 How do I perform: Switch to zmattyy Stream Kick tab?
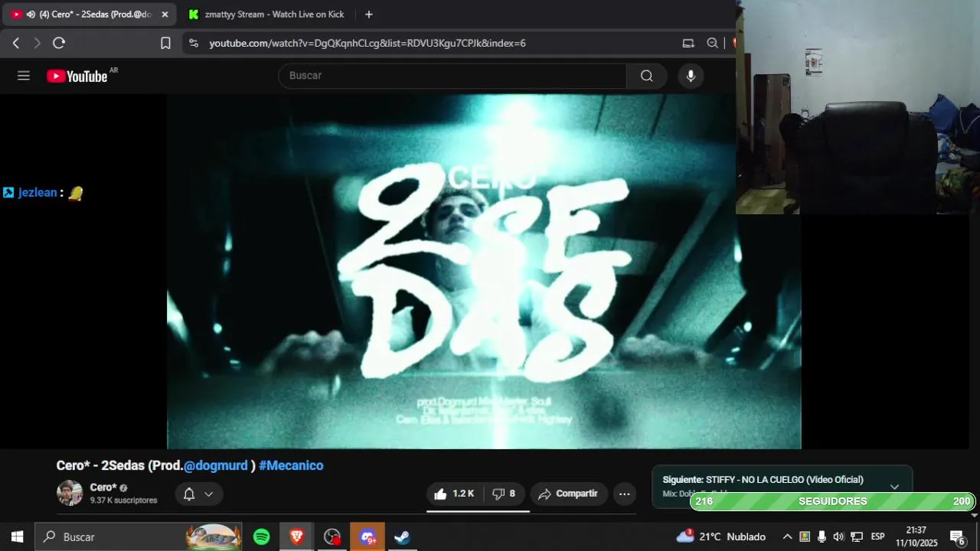(266, 15)
